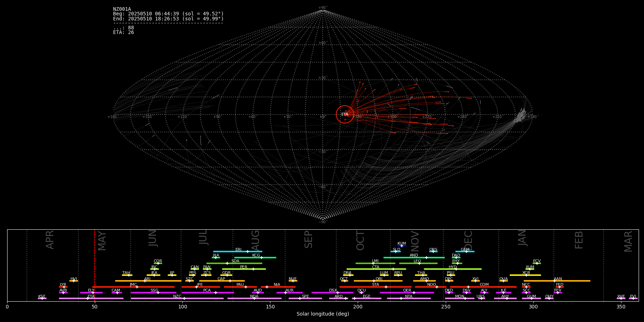Image resolution: width=644 pixels, height=322 pixels.
Task: Select the JMC shower label
Action: pos(133,285)
